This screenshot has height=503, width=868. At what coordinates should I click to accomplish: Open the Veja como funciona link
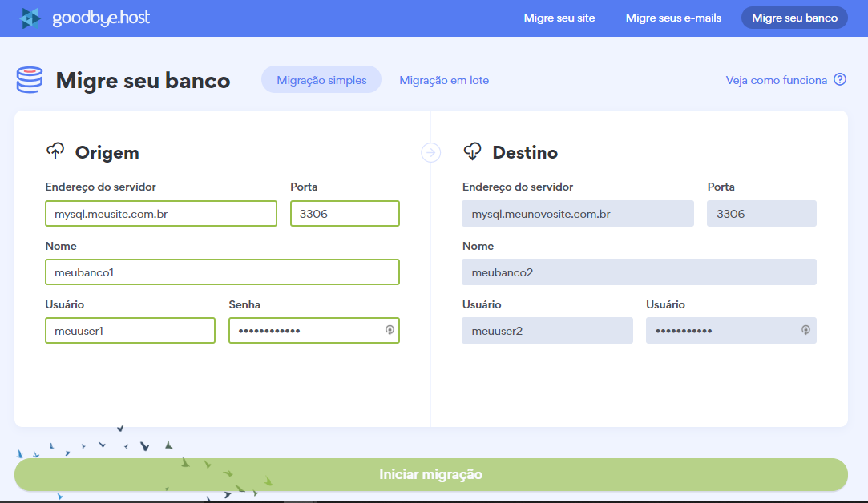click(776, 80)
